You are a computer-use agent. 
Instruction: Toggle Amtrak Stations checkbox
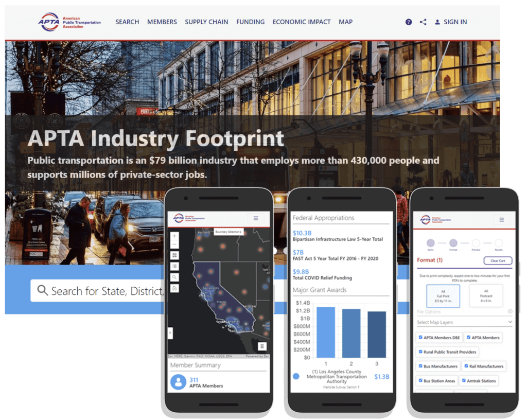[464, 380]
